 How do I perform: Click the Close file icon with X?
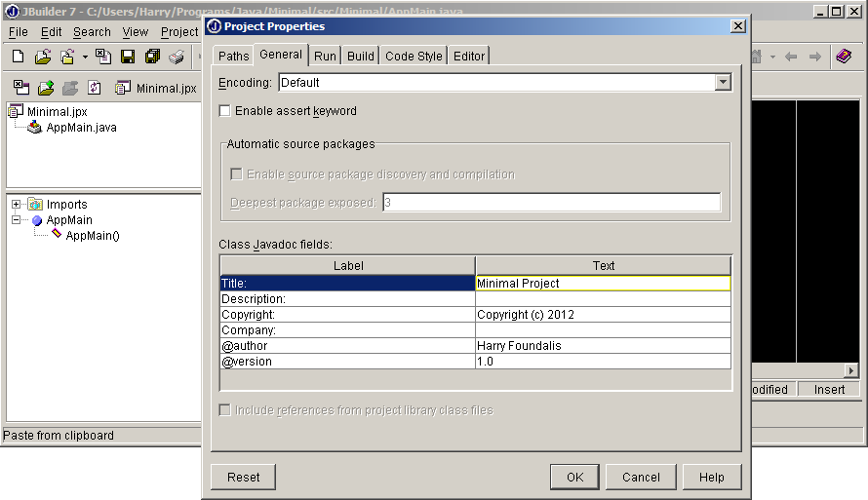(103, 57)
